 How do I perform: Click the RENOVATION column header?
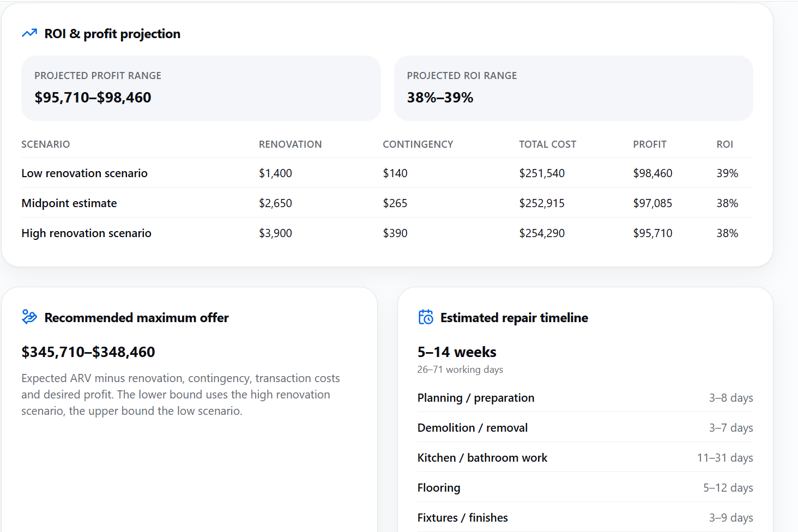290,144
